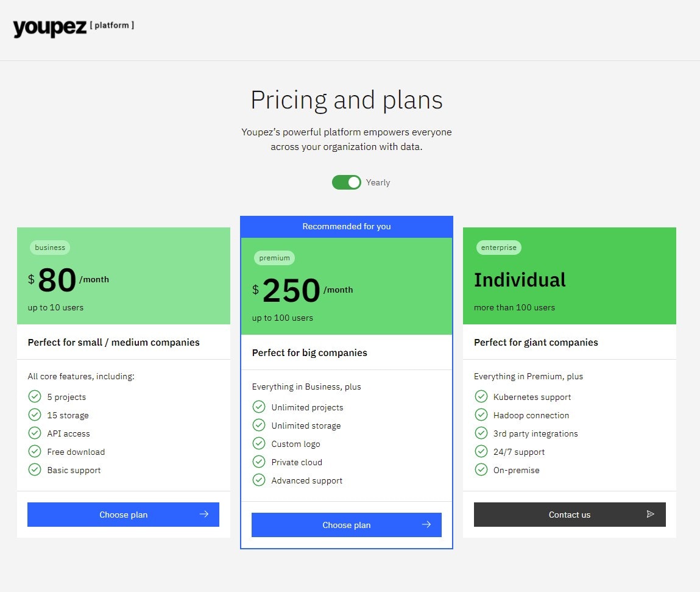Click the checkmark icon next to API access
Screen dimensions: 700x592
[35, 433]
